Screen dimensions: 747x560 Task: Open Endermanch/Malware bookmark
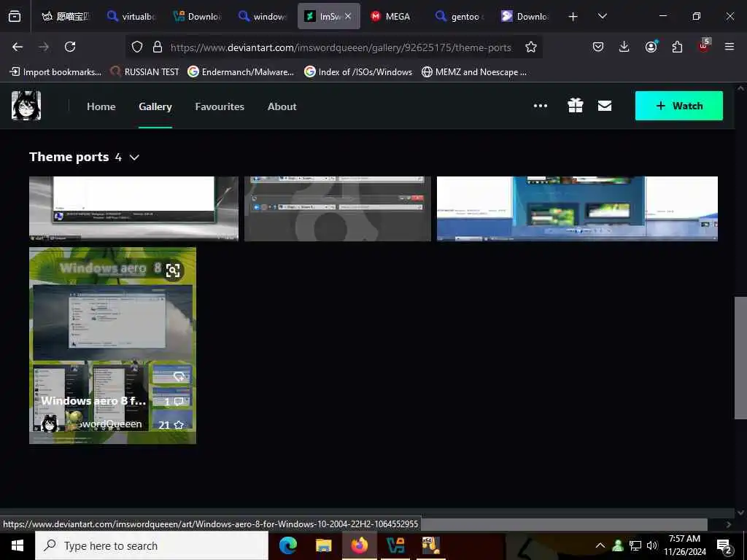point(241,72)
